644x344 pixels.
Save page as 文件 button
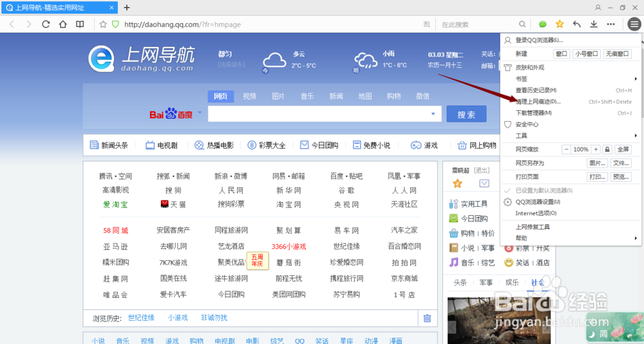tap(621, 163)
